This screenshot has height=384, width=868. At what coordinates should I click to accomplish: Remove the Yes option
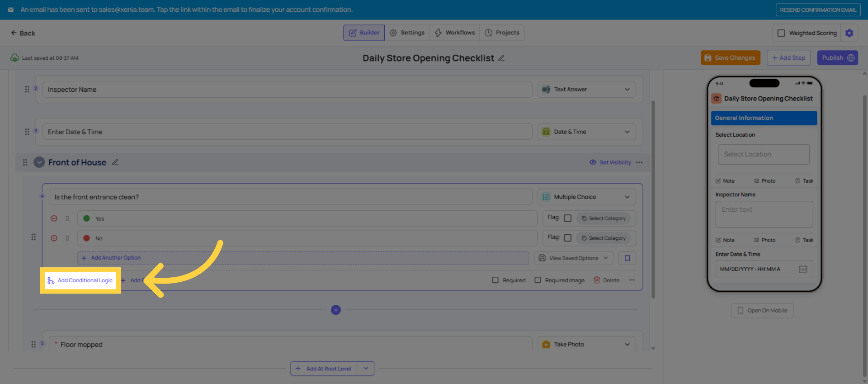pos(54,218)
